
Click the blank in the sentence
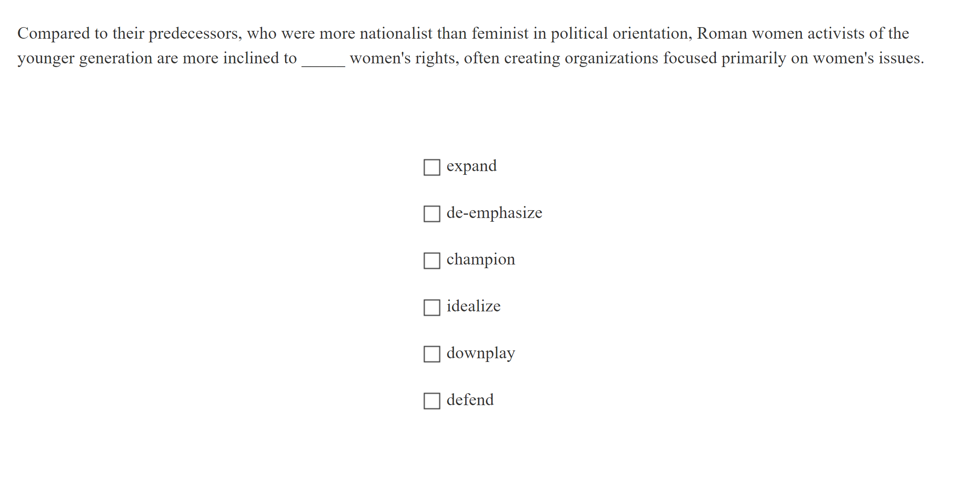323,60
